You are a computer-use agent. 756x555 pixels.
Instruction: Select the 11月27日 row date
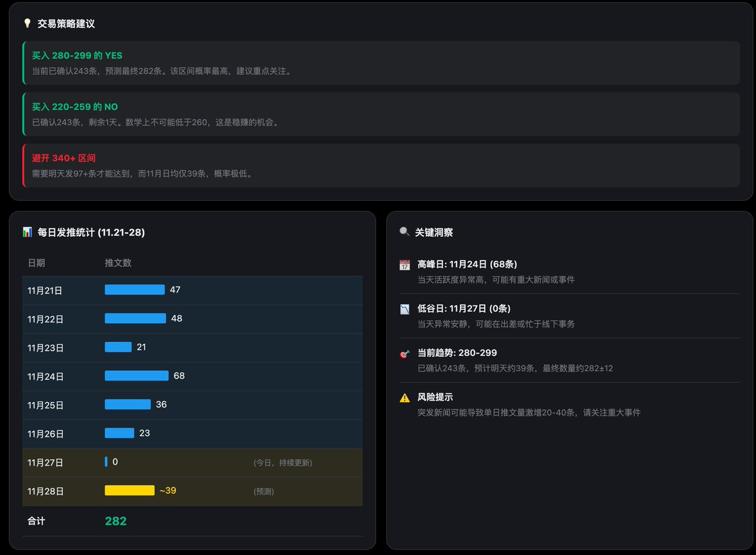coord(45,462)
